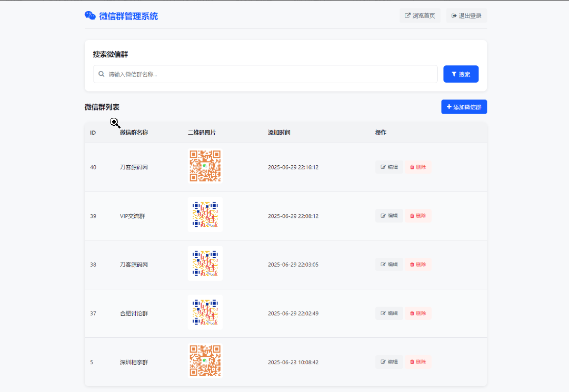Delete the 深圳相亲群 row
This screenshot has width=569, height=392.
[418, 362]
